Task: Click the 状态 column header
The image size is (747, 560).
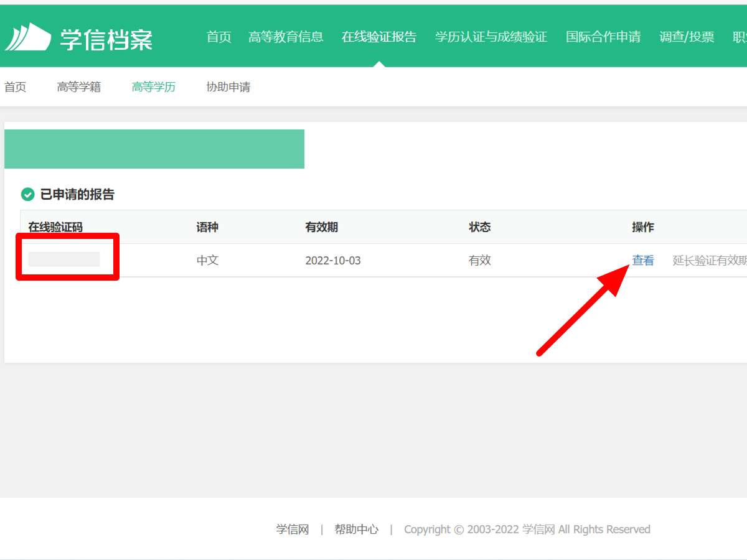Action: click(480, 227)
